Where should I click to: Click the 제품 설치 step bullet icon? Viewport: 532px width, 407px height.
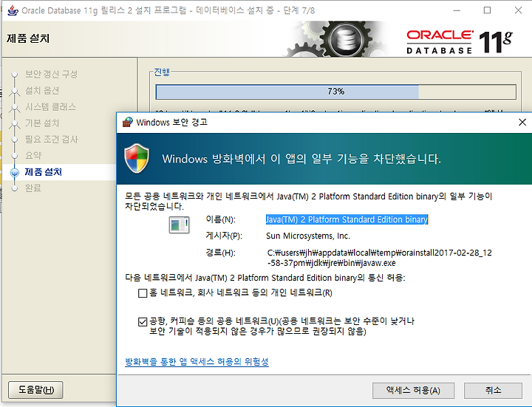[x=15, y=172]
